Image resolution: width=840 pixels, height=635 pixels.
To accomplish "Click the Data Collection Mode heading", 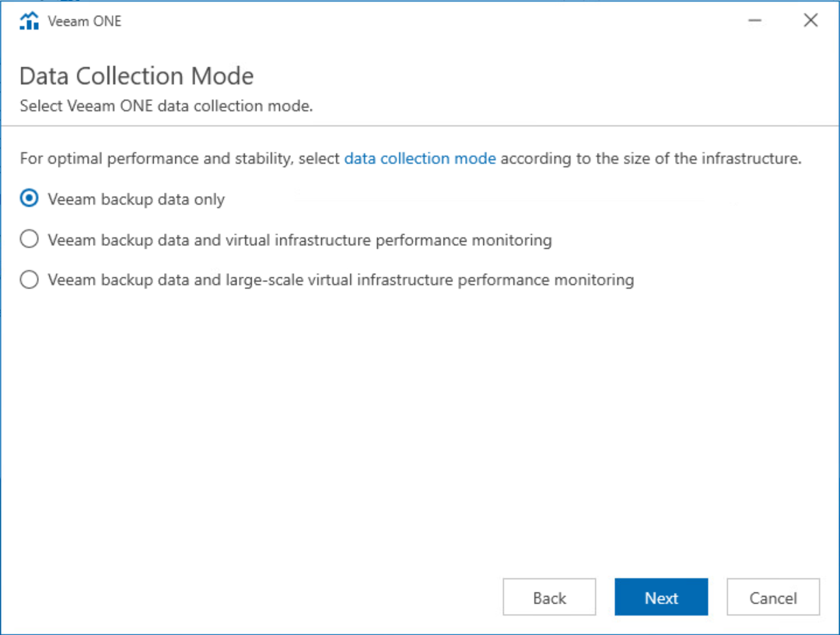I will (x=136, y=75).
